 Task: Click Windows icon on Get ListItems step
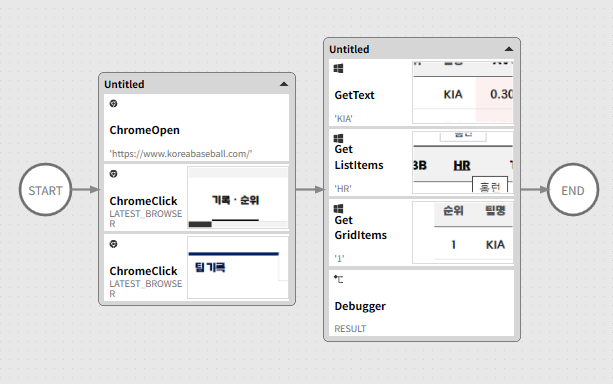[x=339, y=138]
